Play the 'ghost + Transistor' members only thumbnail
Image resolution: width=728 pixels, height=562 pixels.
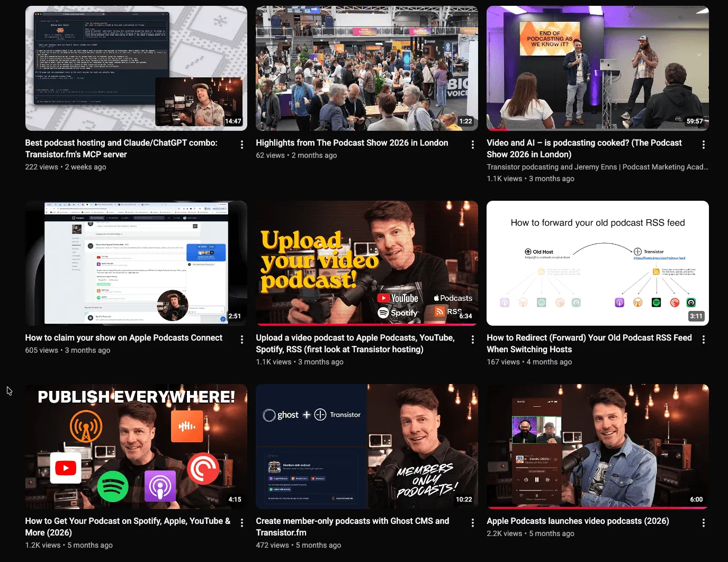pos(367,447)
